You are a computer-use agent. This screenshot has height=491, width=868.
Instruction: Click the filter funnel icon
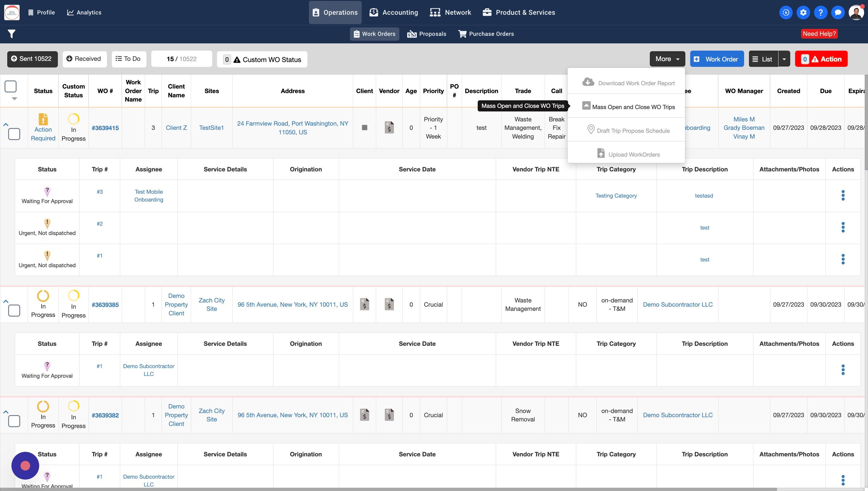pyautogui.click(x=11, y=34)
